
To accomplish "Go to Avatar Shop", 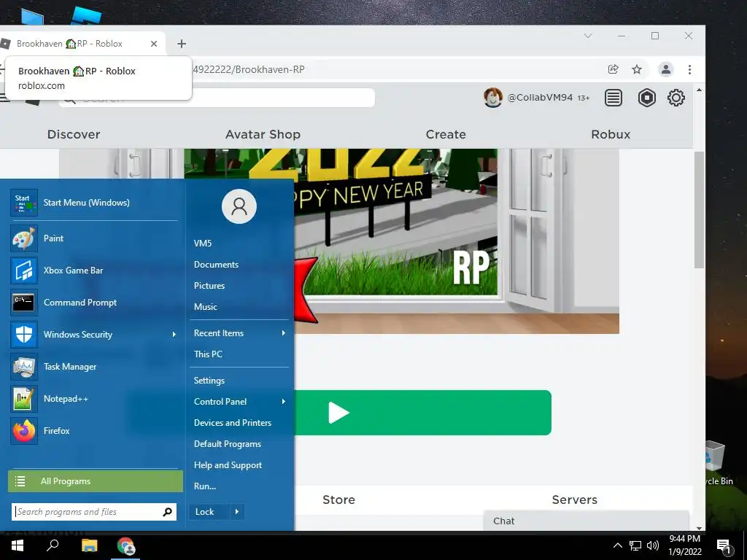I will pos(263,134).
